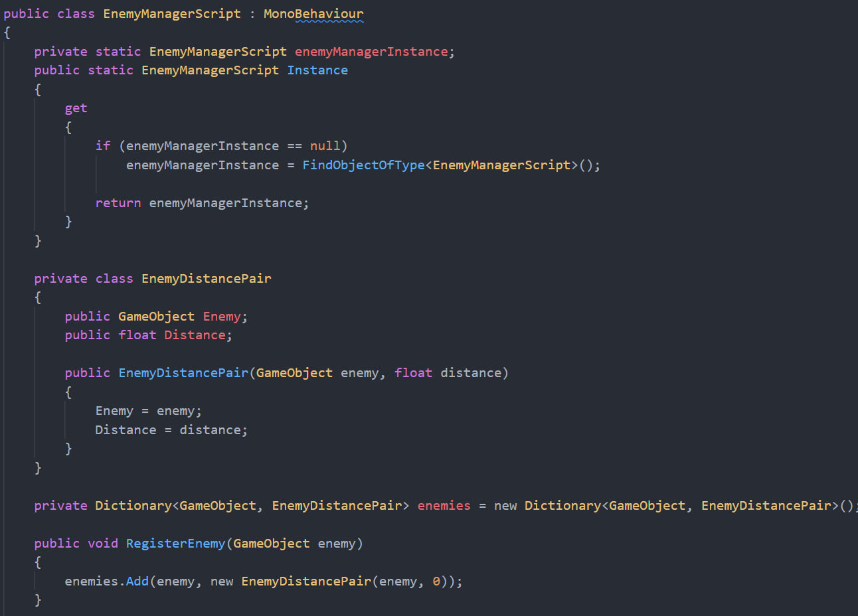The image size is (858, 616).
Task: Click the enemyManagerInstance static field declaration
Action: click(x=371, y=52)
